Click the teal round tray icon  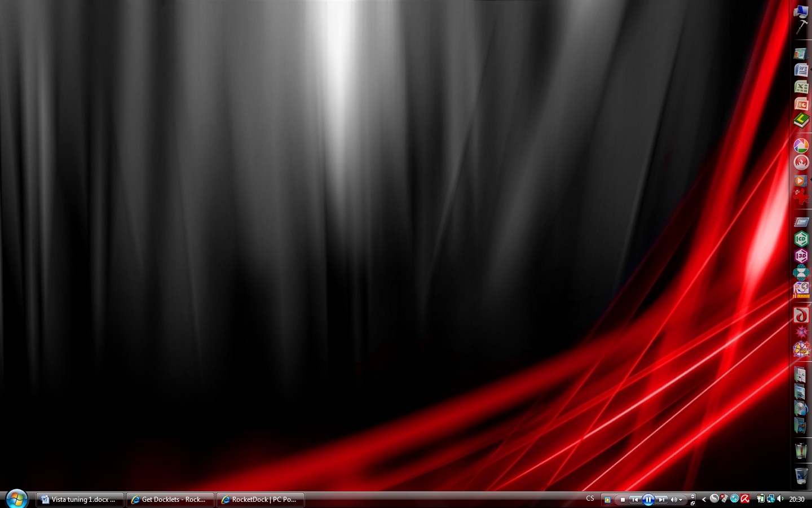pos(734,498)
